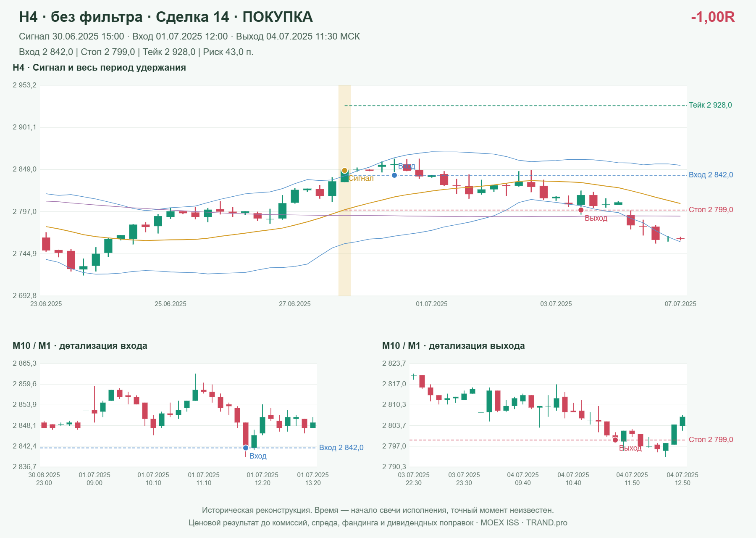Click the 23.06.2025 date axis label
The height and width of the screenshot is (538, 756).
tap(46, 304)
